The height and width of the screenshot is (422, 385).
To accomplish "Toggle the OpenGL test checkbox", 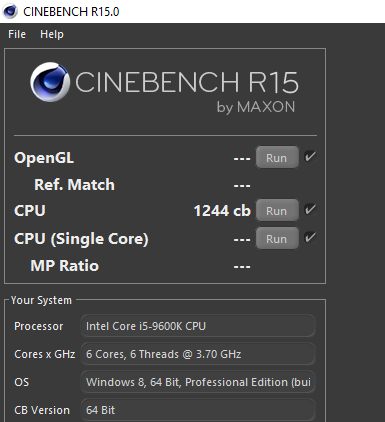I will pos(310,156).
